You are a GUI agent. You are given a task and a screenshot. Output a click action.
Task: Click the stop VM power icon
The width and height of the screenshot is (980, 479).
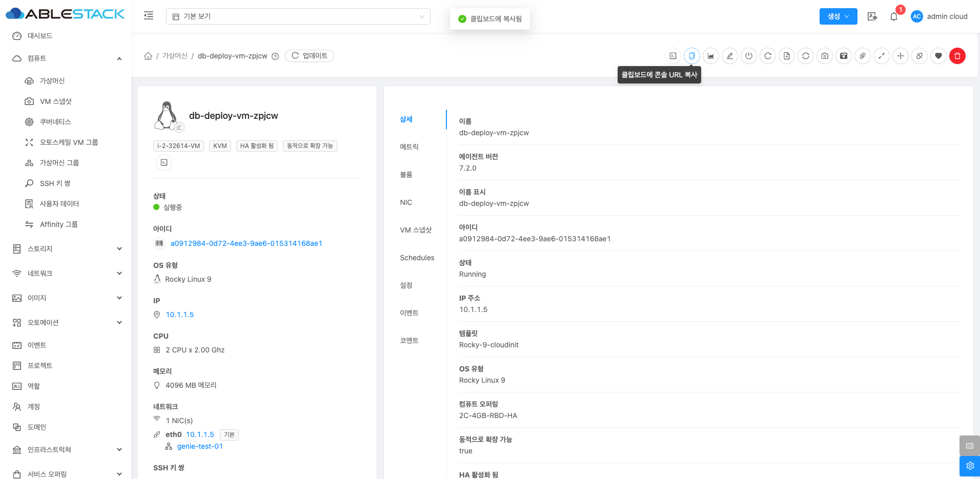(749, 56)
